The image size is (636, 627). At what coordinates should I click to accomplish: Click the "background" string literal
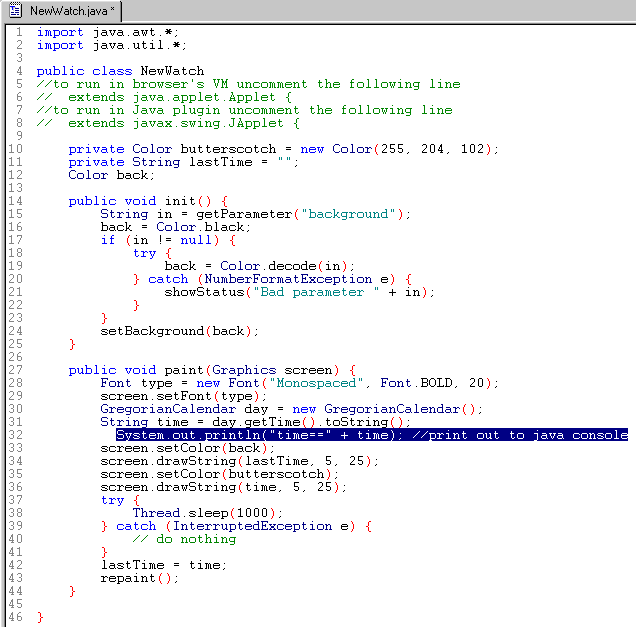pyautogui.click(x=348, y=214)
